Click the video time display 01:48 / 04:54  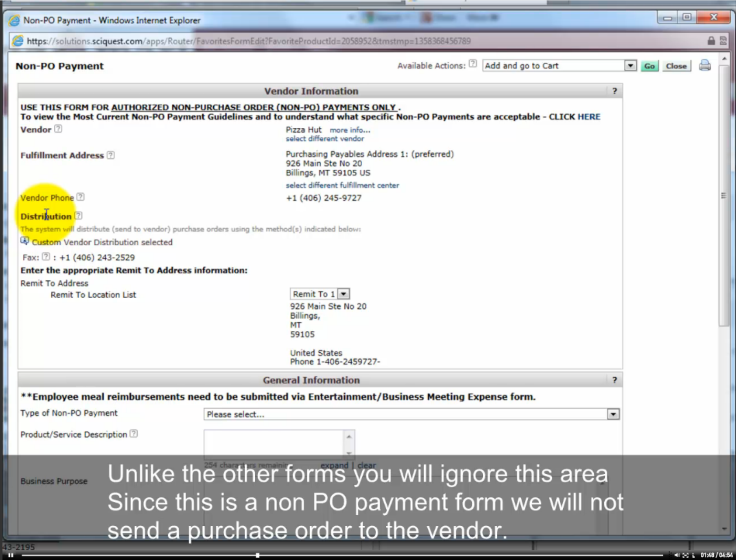click(716, 555)
